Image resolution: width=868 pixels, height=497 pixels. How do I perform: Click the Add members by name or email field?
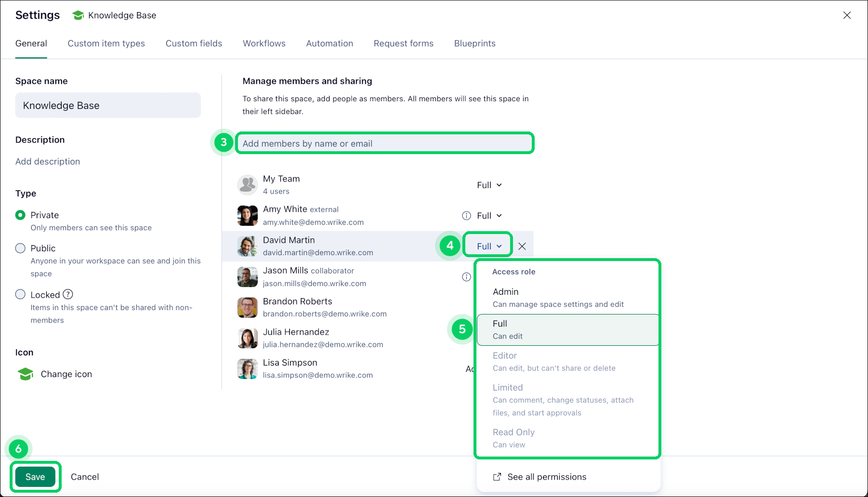pos(384,143)
